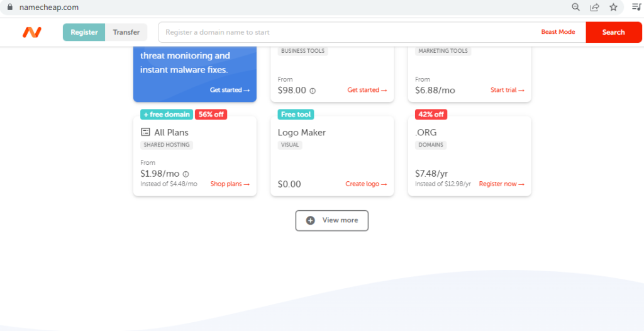Bookmark page with star icon
644x331 pixels.
pos(613,7)
